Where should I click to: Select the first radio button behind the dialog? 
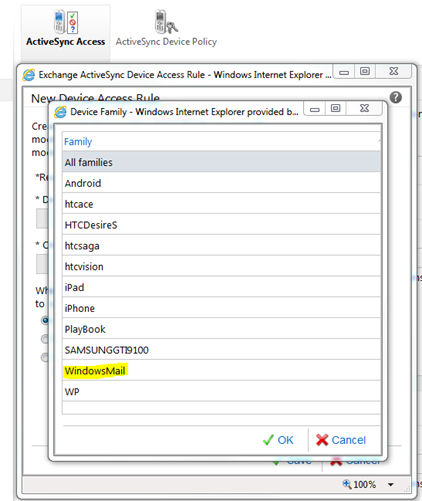pos(45,320)
